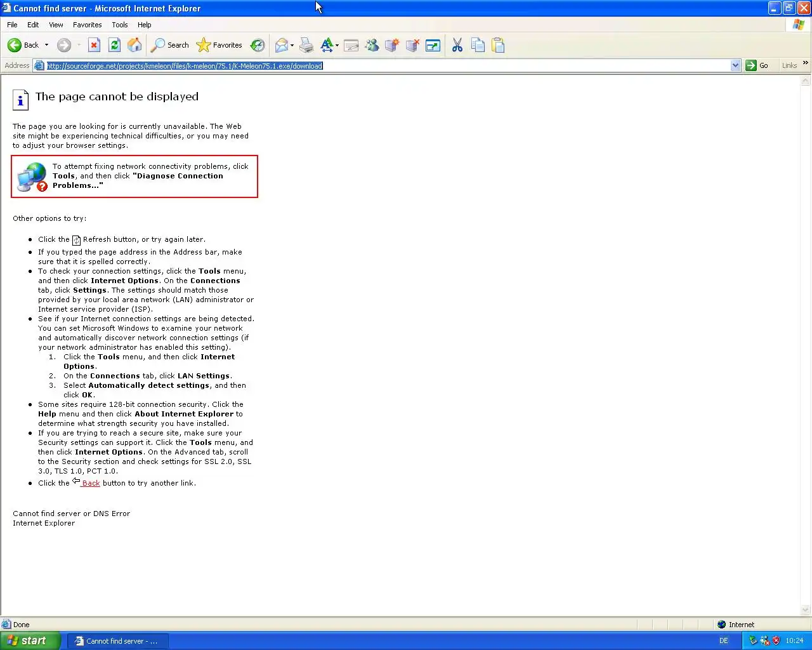Click the Full Screen toolbar icon
Viewport: 812px width, 650px height.
(433, 45)
